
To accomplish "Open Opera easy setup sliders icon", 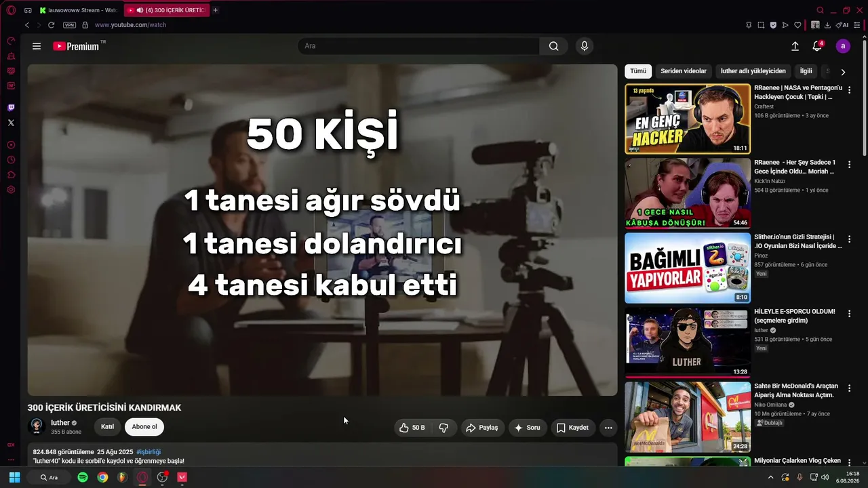I will 857,25.
